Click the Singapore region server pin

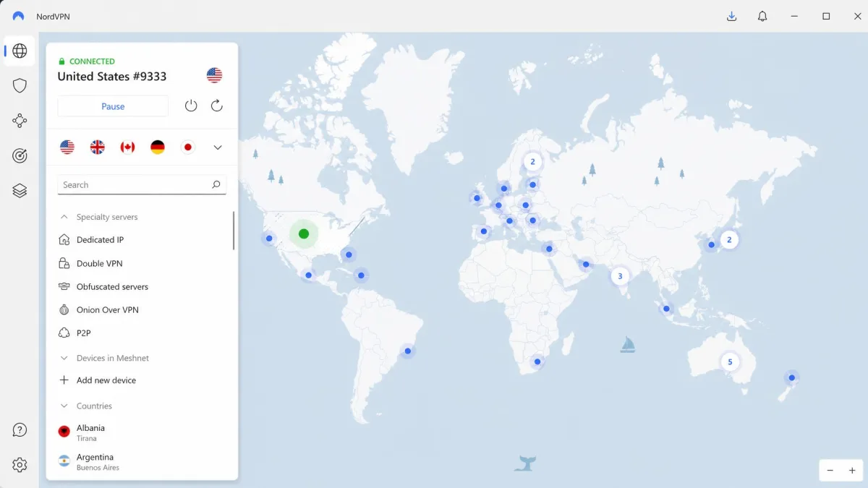[666, 309]
